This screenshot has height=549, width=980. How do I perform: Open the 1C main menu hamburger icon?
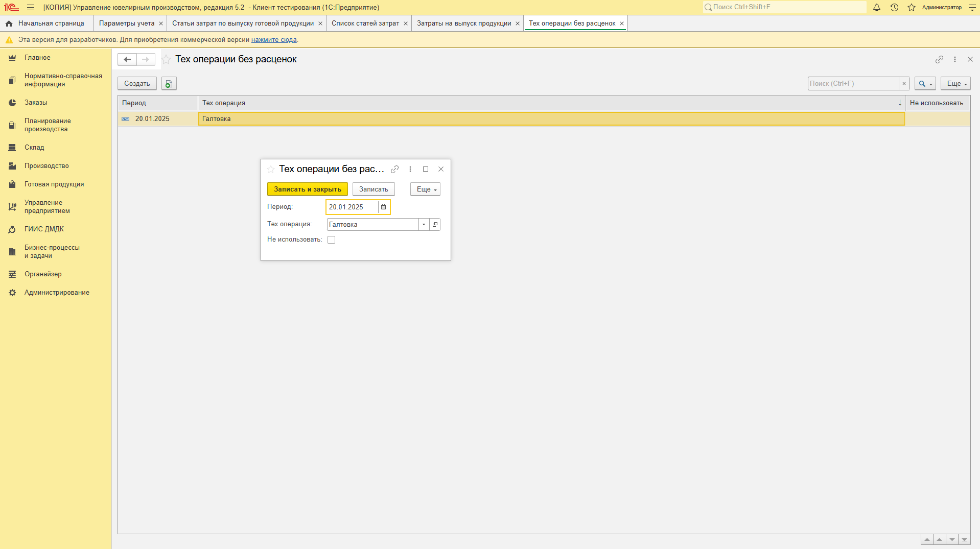tap(31, 8)
